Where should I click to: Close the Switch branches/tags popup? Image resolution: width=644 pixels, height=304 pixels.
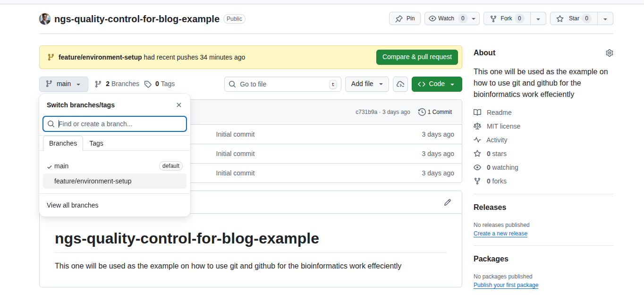point(179,105)
